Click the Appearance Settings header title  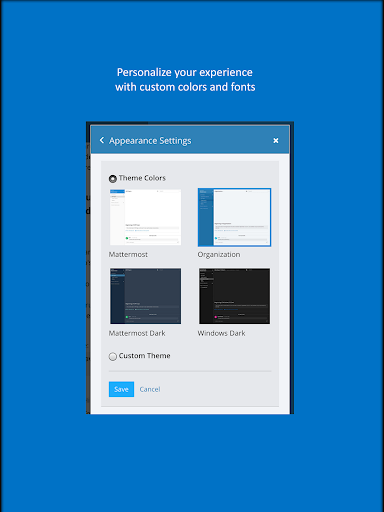150,141
